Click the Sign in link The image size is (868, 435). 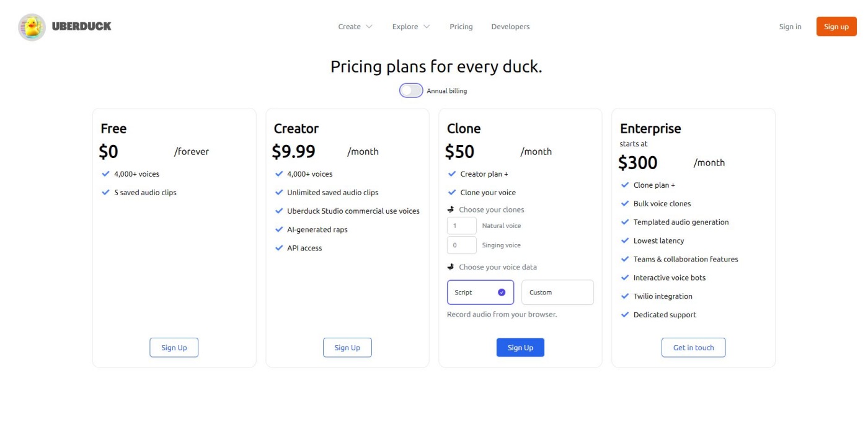click(790, 27)
